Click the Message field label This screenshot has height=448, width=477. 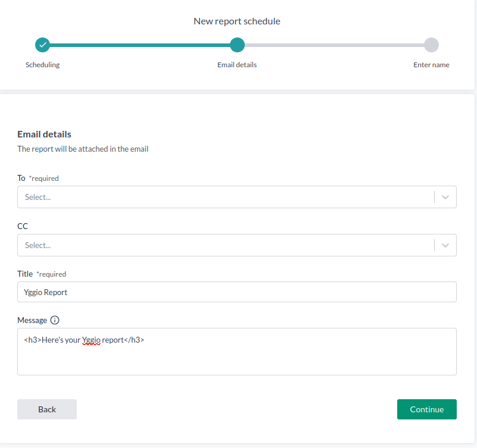tap(32, 320)
